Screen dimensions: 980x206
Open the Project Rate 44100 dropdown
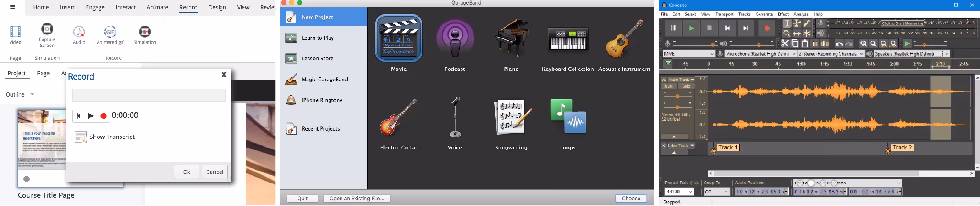point(679,192)
